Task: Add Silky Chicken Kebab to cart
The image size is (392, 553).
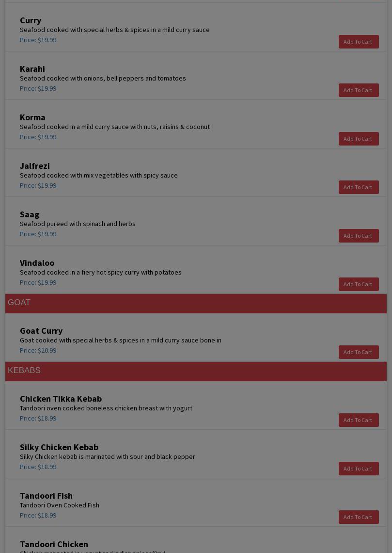Action: [358, 469]
